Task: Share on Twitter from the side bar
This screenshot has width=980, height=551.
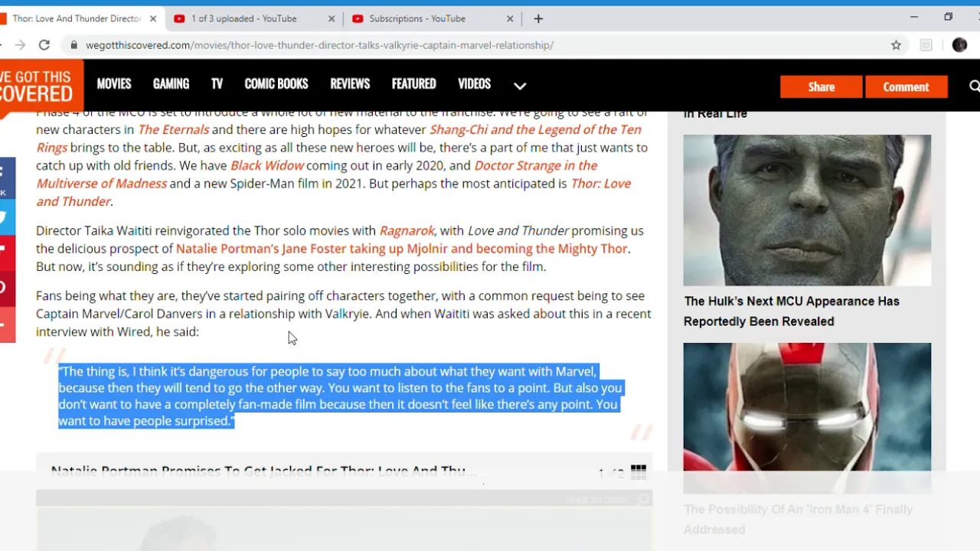Action: pos(6,217)
